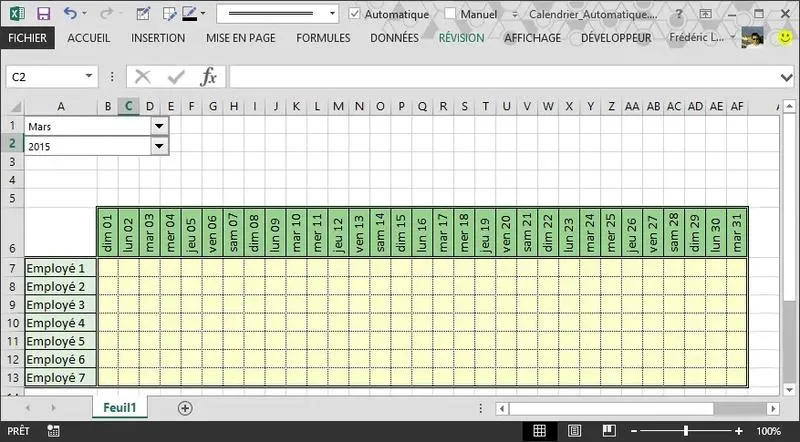Open Excel Help question mark
The height and width of the screenshot is (442, 800).
coord(679,14)
